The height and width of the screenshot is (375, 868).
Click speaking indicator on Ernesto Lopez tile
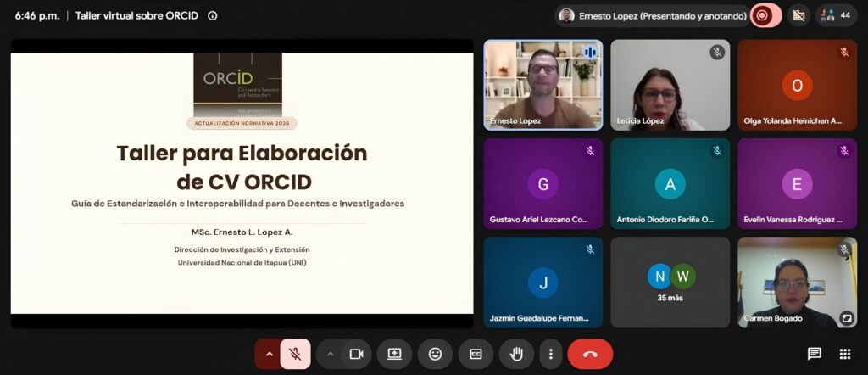tap(590, 52)
